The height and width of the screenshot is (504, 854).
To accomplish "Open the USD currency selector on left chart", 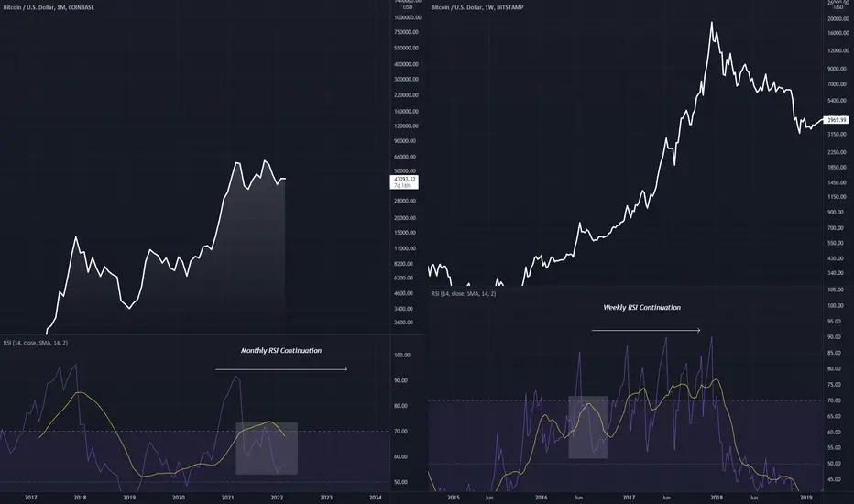I will coord(408,7).
